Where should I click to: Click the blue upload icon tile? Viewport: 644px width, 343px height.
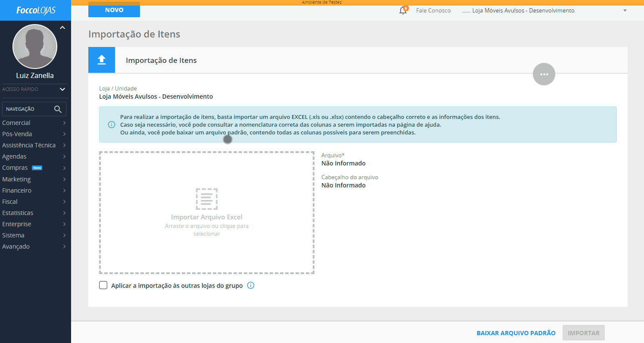[102, 60]
